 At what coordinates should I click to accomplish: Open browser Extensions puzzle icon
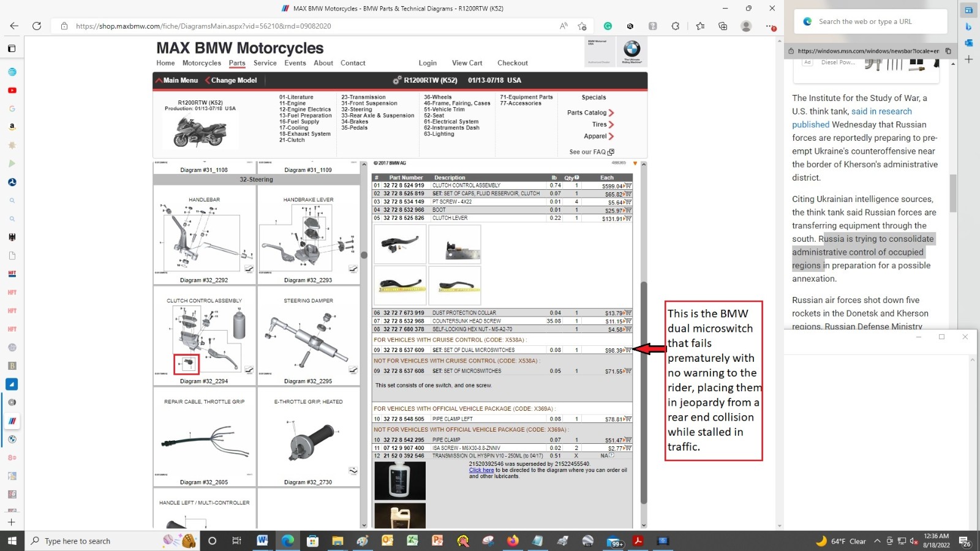(675, 26)
